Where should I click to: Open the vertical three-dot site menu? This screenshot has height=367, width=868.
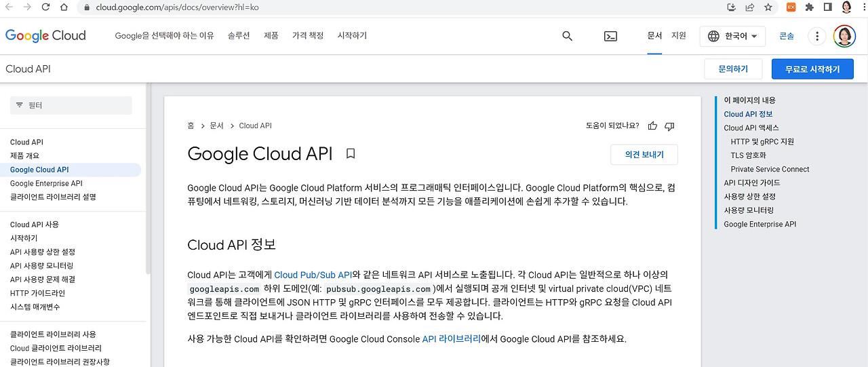(x=817, y=36)
